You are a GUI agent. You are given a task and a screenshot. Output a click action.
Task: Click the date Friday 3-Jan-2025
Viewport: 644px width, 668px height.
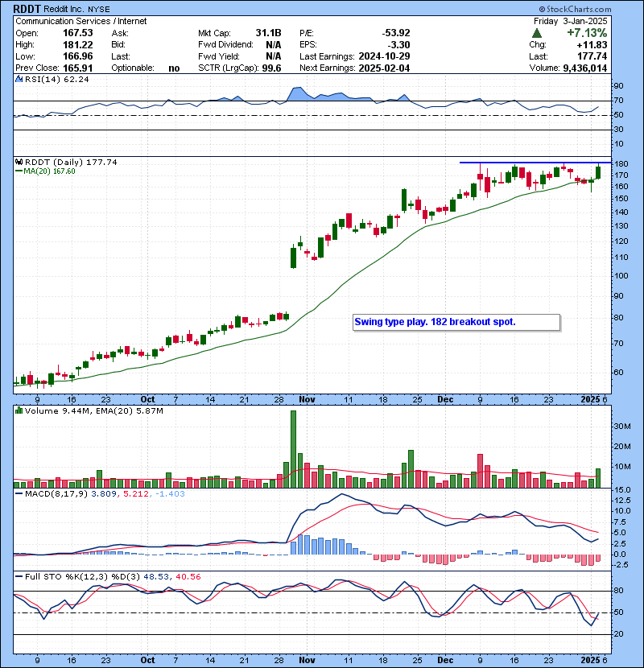[x=570, y=21]
